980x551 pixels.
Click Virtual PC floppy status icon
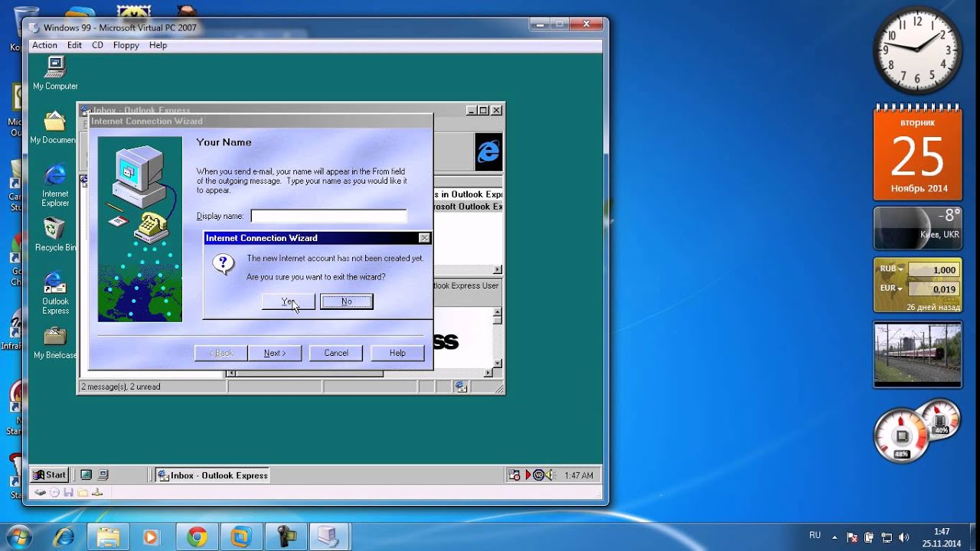click(68, 492)
